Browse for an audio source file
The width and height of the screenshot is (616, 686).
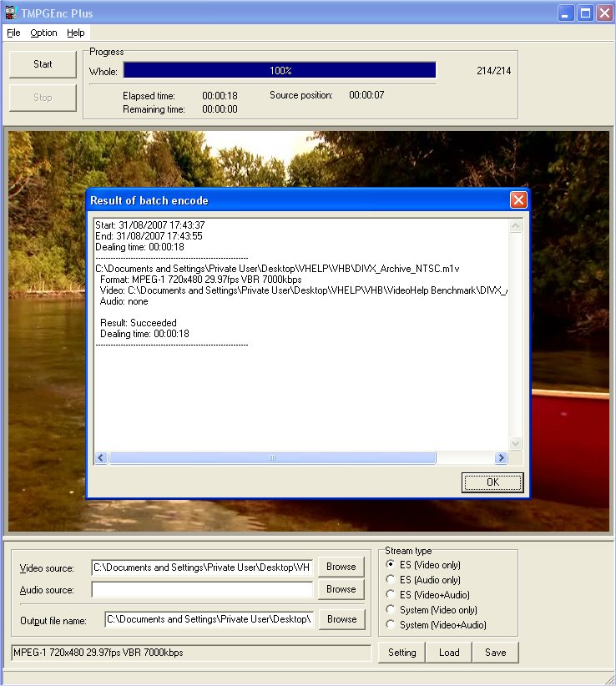[x=341, y=589]
